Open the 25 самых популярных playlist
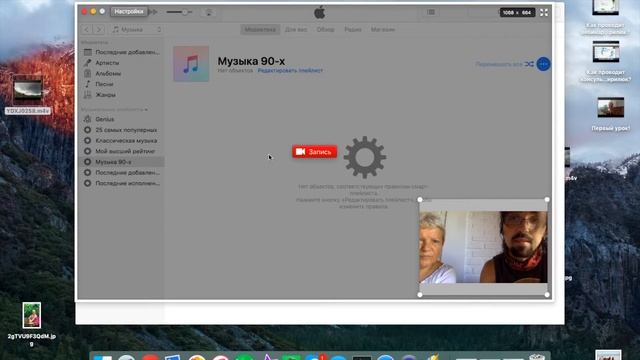The width and height of the screenshot is (640, 360). [122, 130]
